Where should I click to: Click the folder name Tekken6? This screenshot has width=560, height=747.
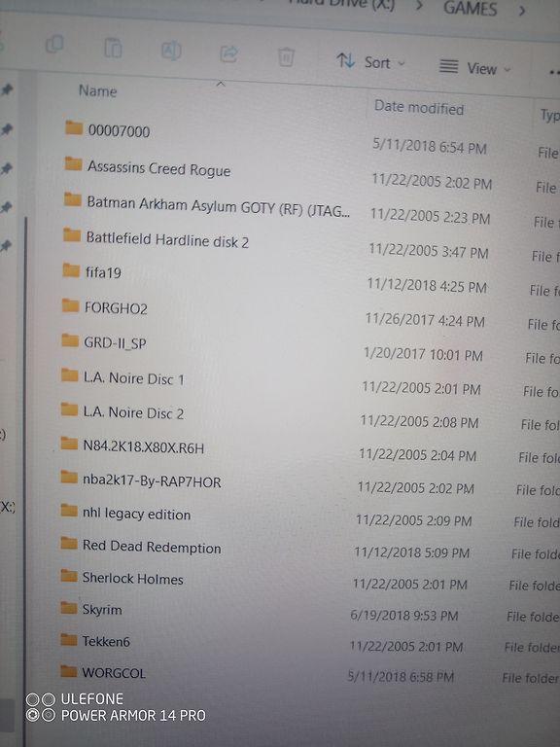(106, 641)
